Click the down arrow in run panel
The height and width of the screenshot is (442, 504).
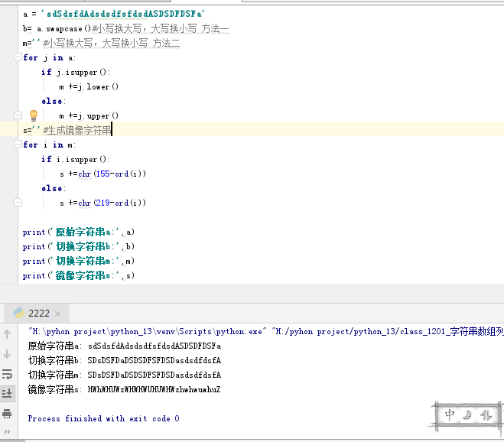point(7,354)
